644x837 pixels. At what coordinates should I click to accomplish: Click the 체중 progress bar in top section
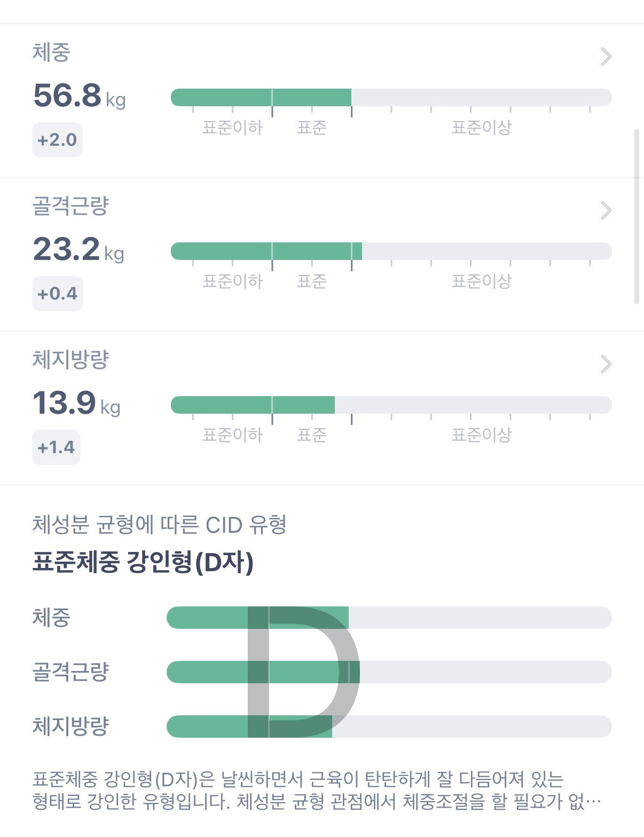[391, 97]
